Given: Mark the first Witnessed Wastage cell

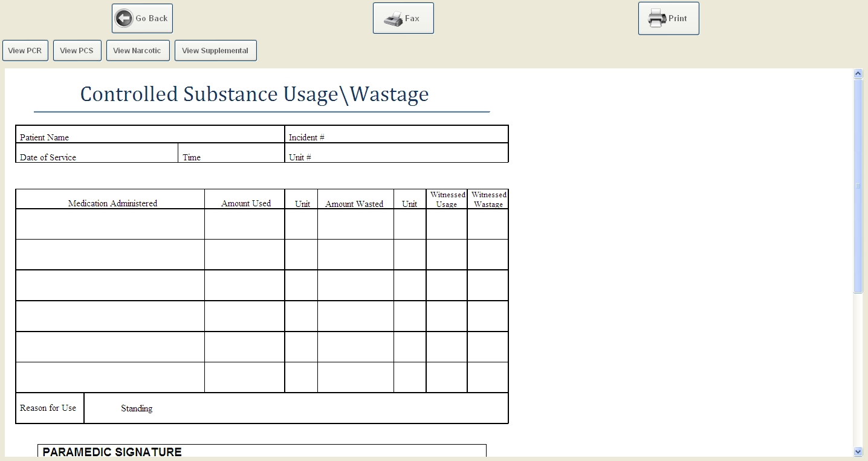Looking at the screenshot, I should point(488,224).
